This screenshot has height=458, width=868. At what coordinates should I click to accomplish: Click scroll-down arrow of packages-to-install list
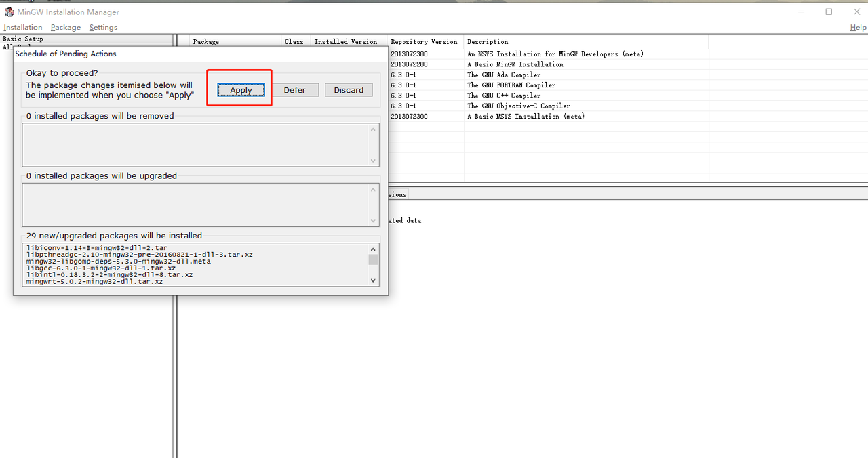373,280
